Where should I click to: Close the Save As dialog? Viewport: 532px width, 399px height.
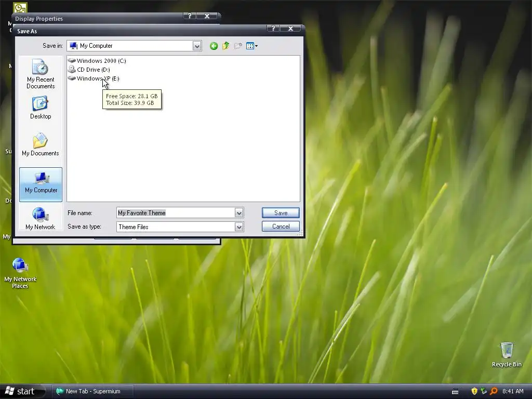[290, 29]
